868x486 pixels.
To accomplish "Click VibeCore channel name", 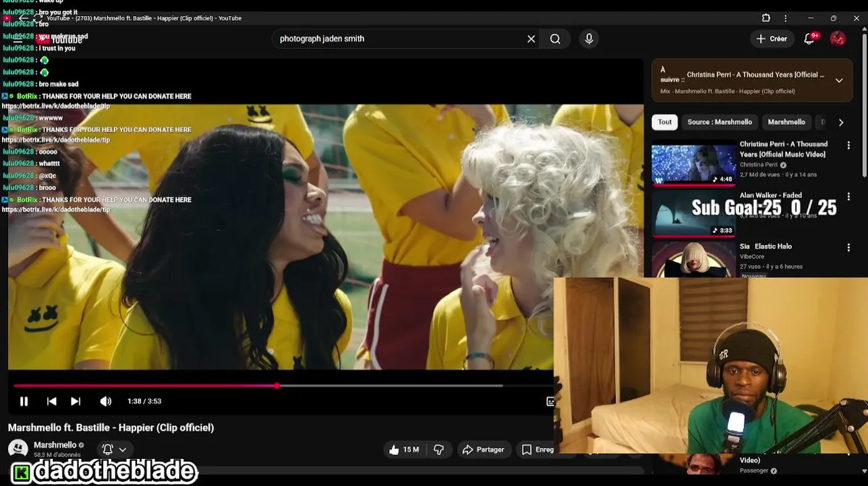I will coord(753,256).
